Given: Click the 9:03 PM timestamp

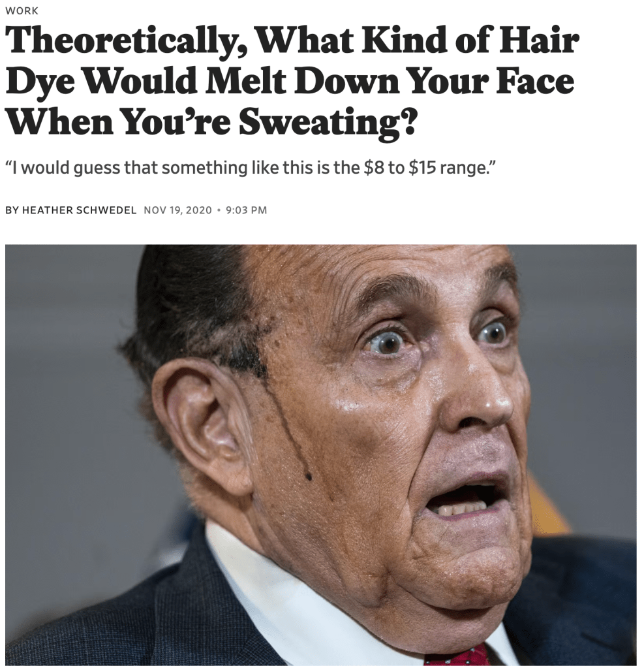Looking at the screenshot, I should [246, 210].
